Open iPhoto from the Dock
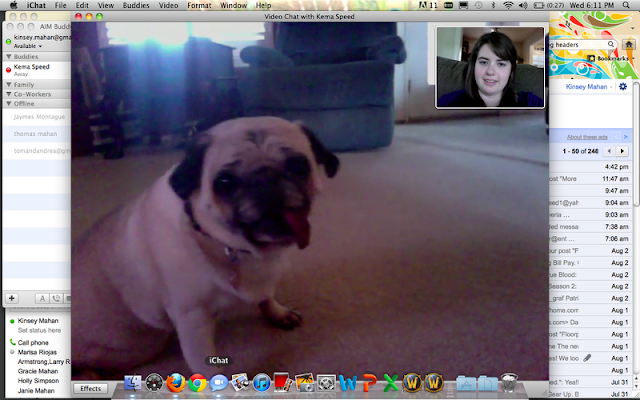The width and height of the screenshot is (640, 400). tap(240, 382)
